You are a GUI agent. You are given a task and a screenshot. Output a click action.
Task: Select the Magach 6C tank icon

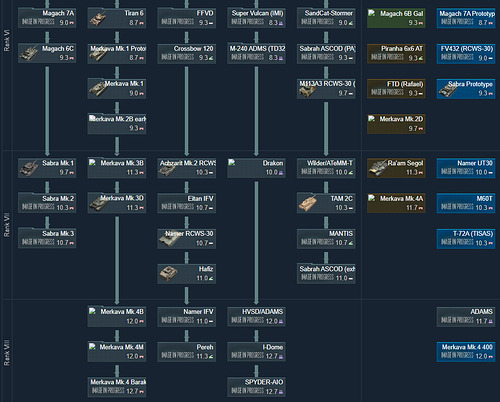[29, 53]
